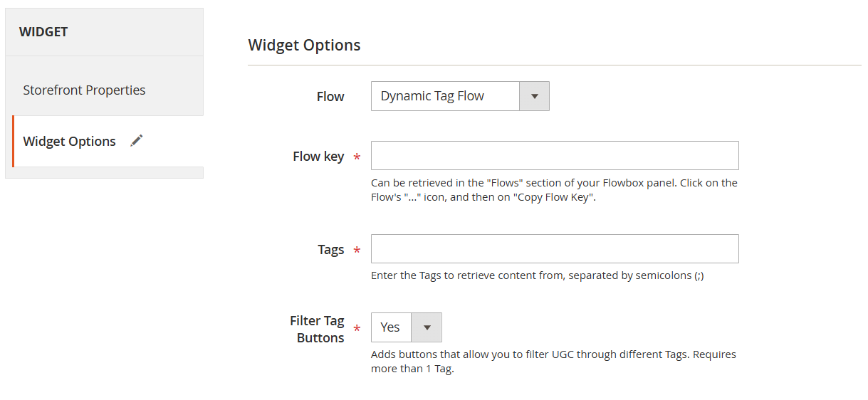The image size is (868, 400).
Task: Click the Flow dropdown arrow button
Action: tap(534, 97)
